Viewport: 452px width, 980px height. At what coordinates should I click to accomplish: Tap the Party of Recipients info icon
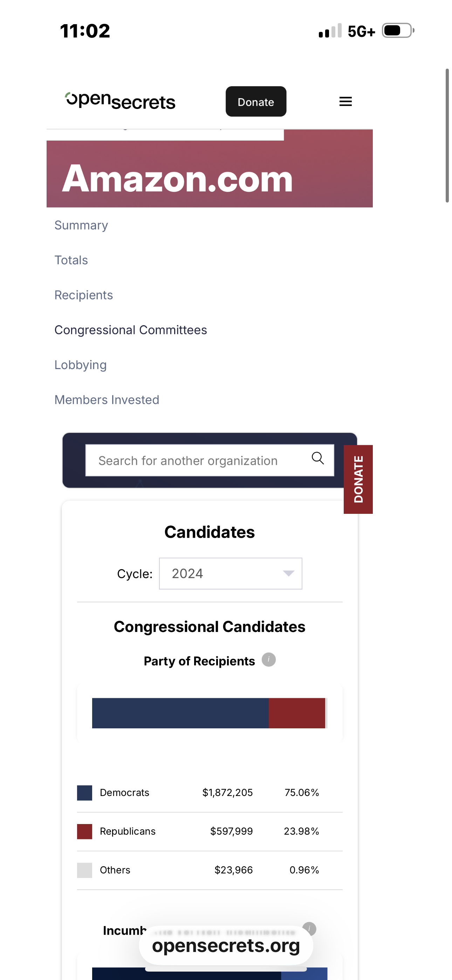pos(269,660)
